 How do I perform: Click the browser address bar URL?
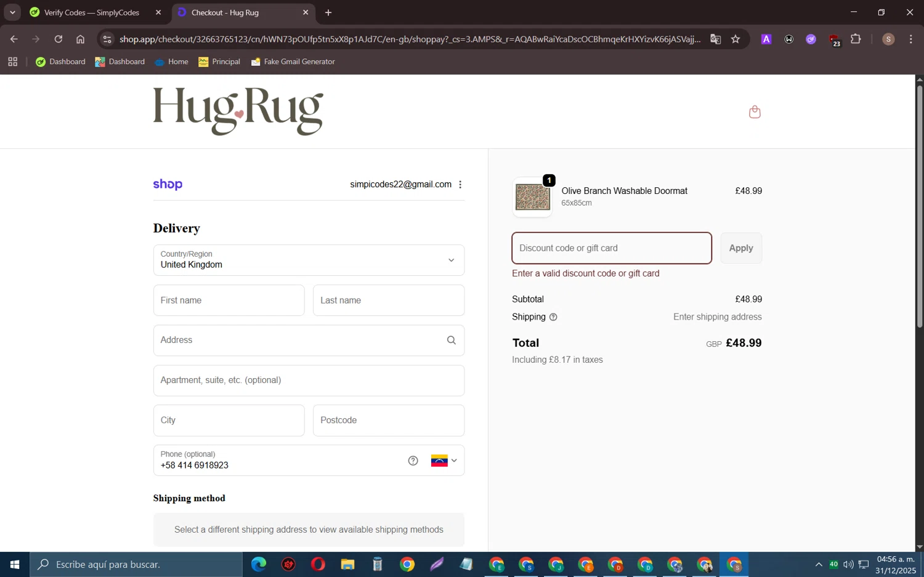tap(410, 39)
